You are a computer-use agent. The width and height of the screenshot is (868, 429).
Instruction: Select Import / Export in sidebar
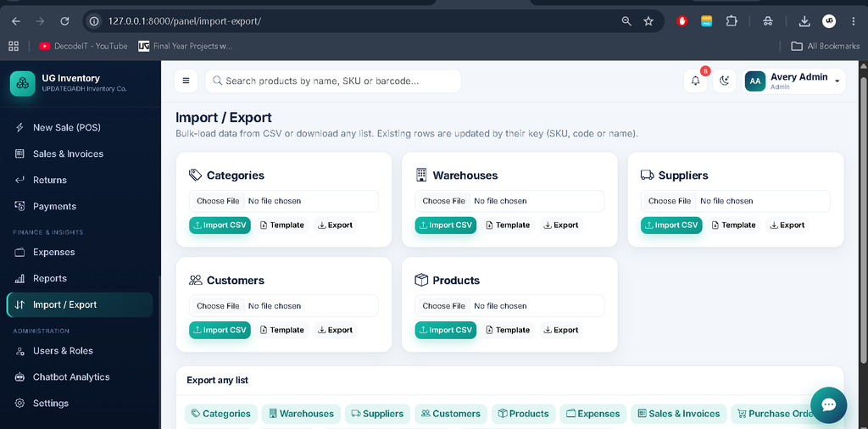[80, 304]
